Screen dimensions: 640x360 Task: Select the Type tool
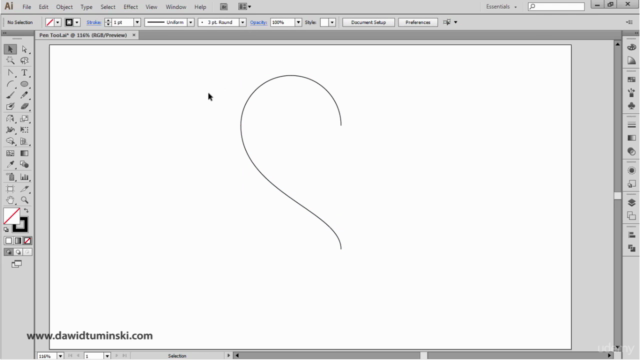[x=24, y=73]
